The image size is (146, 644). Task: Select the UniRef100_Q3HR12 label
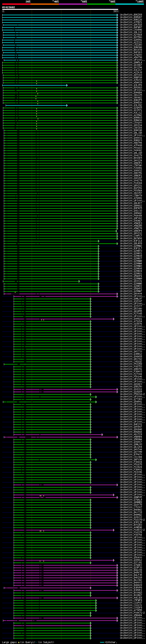coord(131,354)
